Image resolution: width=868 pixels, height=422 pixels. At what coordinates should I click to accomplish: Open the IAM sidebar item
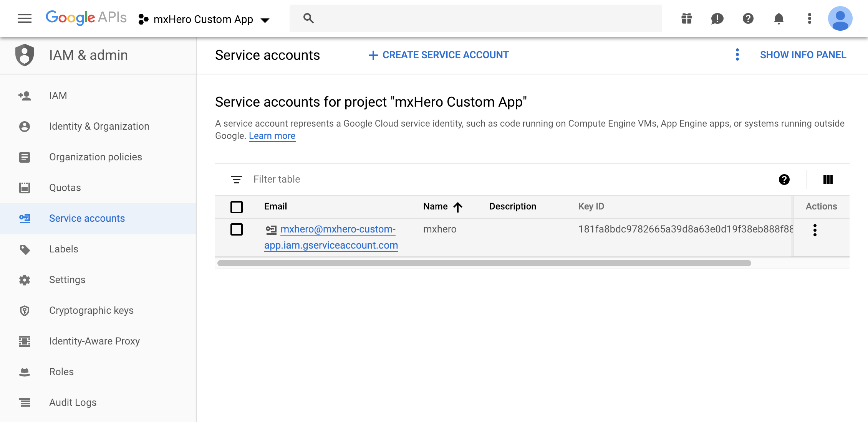(x=98, y=96)
